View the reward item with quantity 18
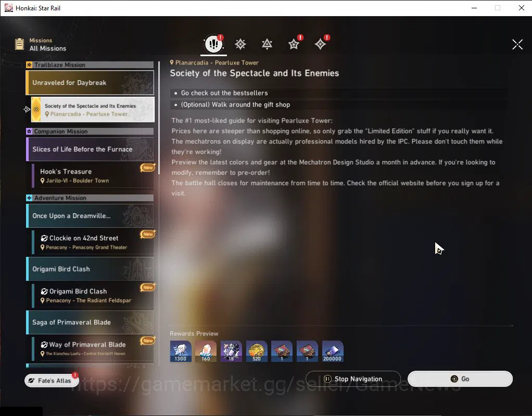This screenshot has height=416, width=532. coord(231,351)
